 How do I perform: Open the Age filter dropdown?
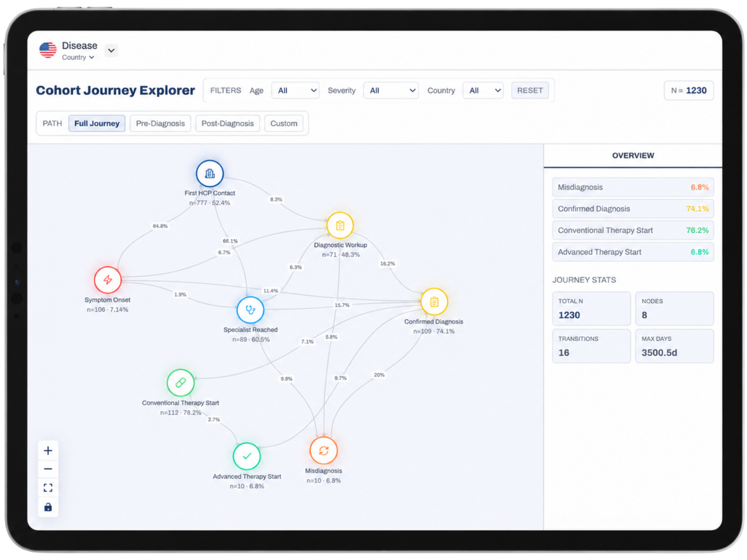(295, 91)
